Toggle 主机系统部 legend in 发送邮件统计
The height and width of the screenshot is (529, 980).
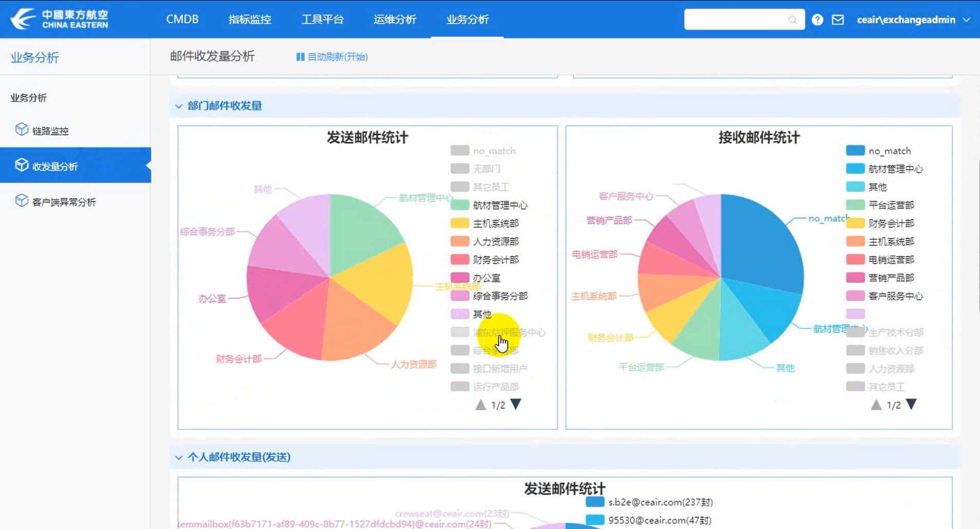(x=484, y=223)
